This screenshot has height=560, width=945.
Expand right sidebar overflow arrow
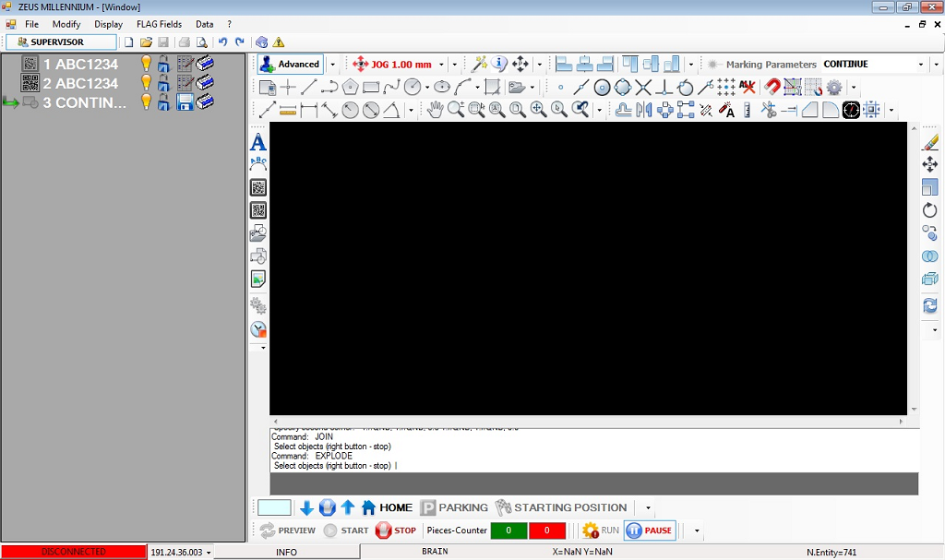point(935,330)
